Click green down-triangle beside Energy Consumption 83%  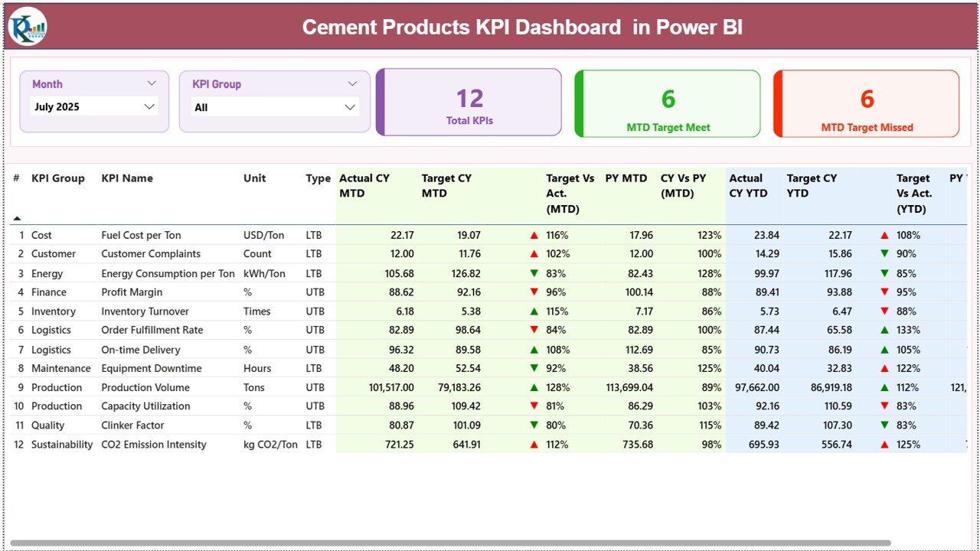(x=534, y=273)
